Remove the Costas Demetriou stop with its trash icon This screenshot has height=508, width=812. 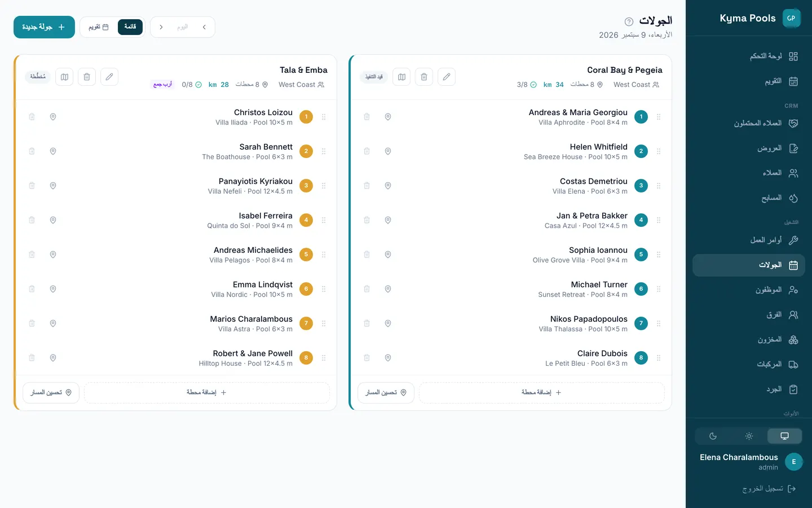pyautogui.click(x=367, y=186)
